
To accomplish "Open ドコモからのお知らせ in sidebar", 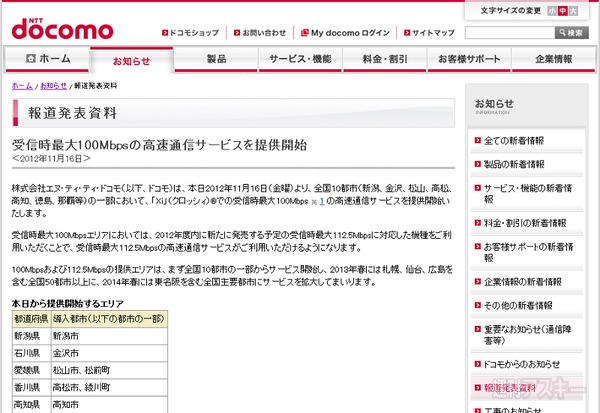I will [x=522, y=364].
